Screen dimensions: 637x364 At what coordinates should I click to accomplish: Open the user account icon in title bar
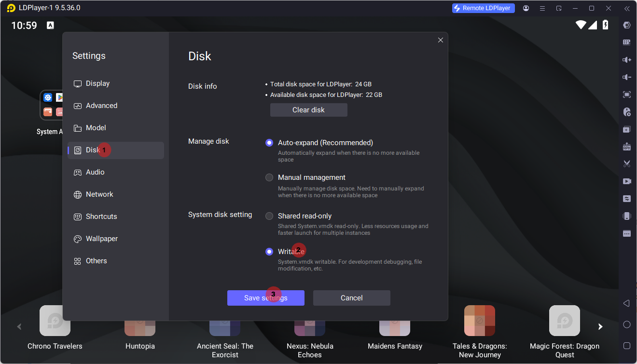[526, 8]
